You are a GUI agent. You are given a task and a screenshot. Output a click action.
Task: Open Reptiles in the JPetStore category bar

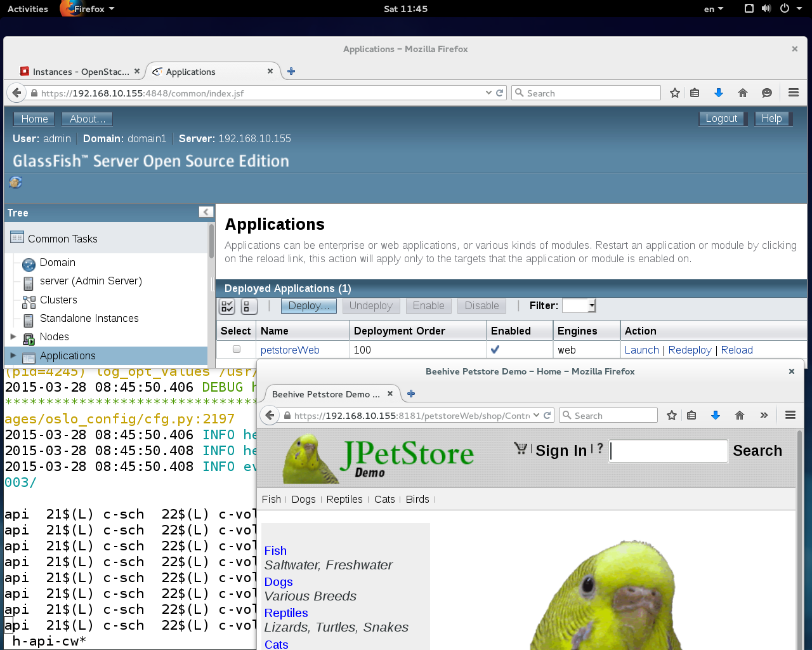(x=344, y=499)
